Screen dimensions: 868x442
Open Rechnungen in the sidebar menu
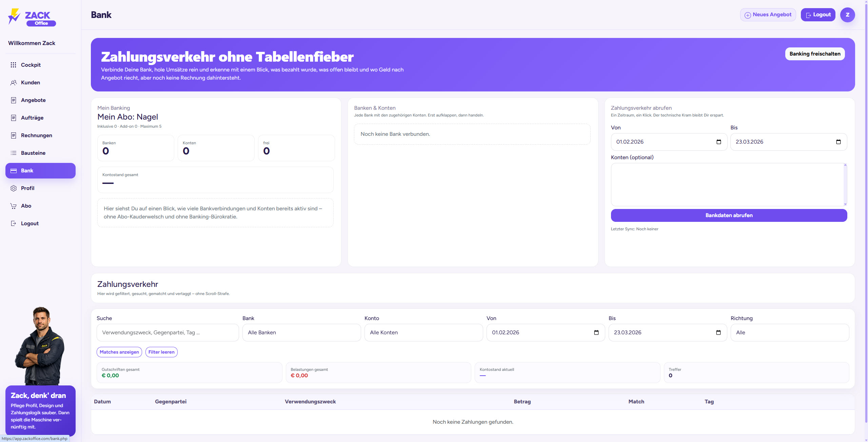[37, 135]
